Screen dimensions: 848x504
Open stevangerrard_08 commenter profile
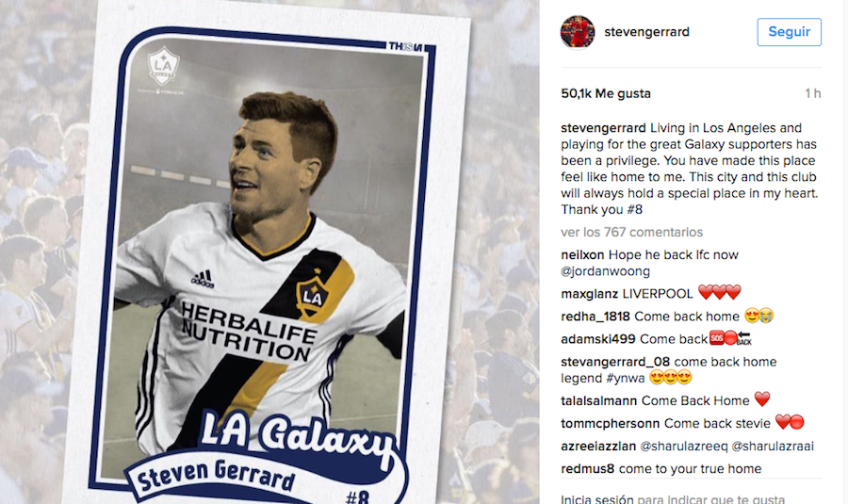click(615, 362)
